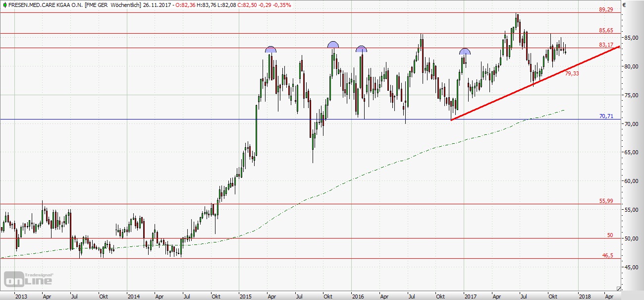The image size is (644, 300).
Task: Click the price level label 83,17
Action: [x=606, y=45]
